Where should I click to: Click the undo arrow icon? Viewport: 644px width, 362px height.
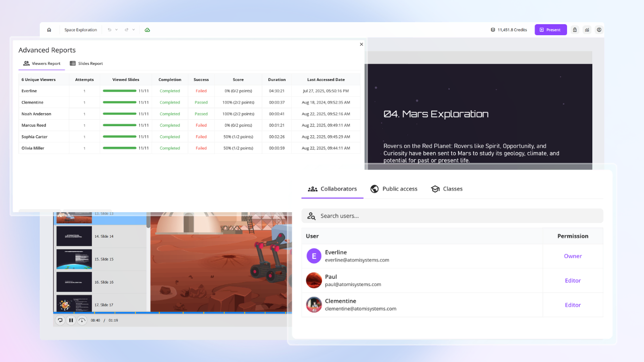(x=109, y=30)
